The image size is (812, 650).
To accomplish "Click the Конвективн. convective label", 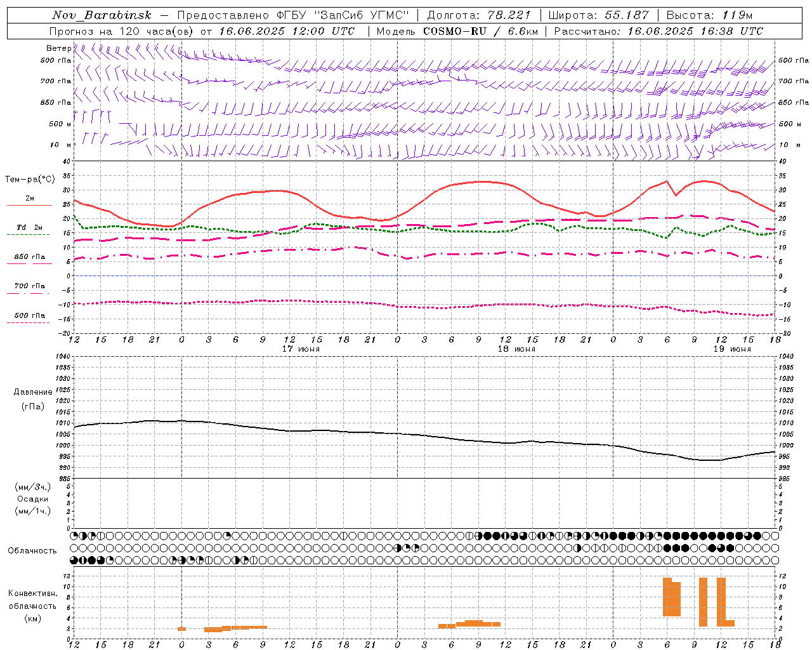I will tap(32, 594).
